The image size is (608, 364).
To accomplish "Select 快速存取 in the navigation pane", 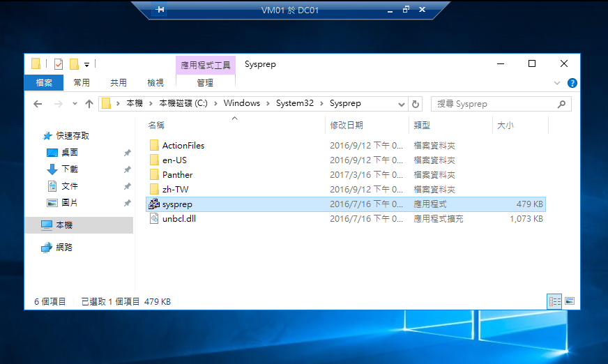I will tap(72, 136).
